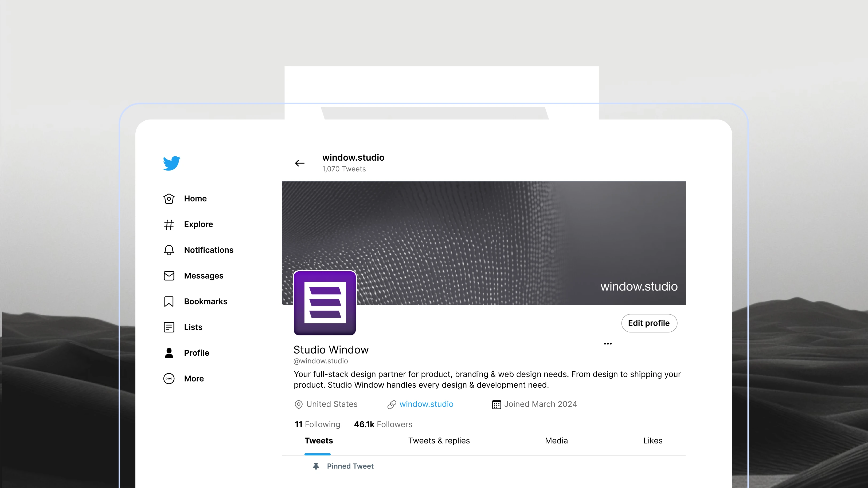This screenshot has height=488, width=868.
Task: Open the profile header banner image
Action: pos(483,243)
